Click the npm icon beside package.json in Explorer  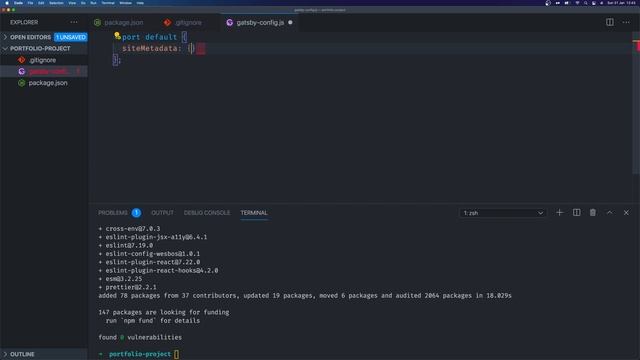tap(22, 83)
